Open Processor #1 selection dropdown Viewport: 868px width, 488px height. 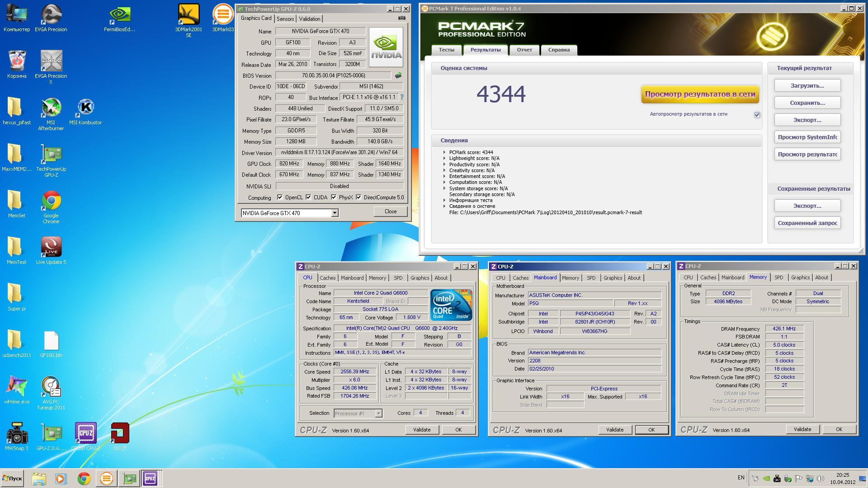378,413
